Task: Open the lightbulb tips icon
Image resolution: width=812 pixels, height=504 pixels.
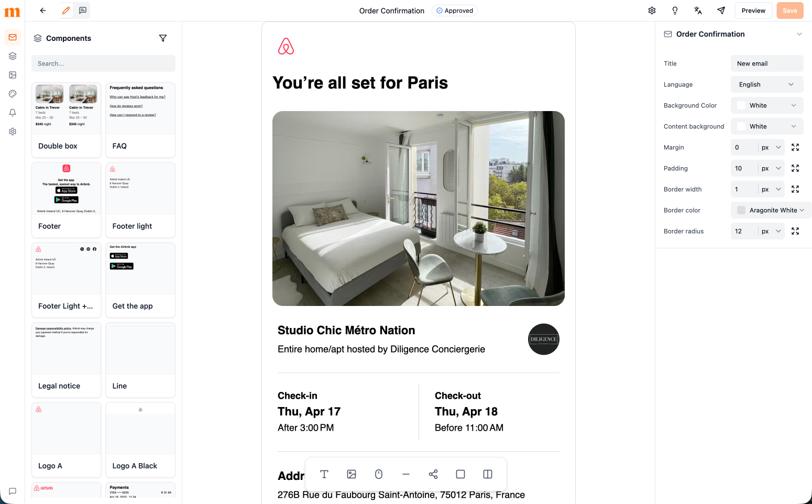Action: pos(675,10)
